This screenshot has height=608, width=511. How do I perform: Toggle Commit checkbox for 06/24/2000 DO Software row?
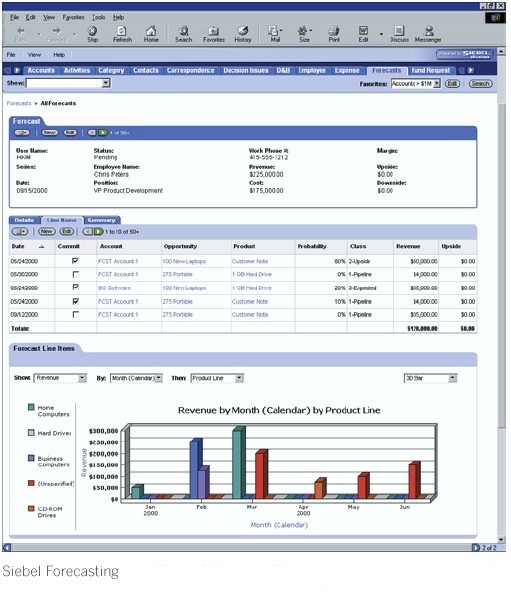pos(76,287)
